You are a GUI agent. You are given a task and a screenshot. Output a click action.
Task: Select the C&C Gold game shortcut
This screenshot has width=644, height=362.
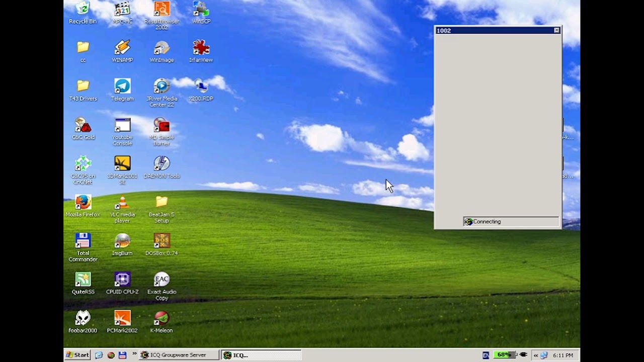(x=83, y=129)
